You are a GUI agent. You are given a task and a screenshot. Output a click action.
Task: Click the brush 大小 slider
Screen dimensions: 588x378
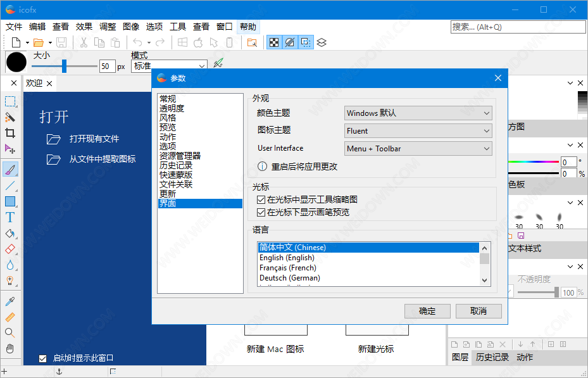(x=65, y=66)
